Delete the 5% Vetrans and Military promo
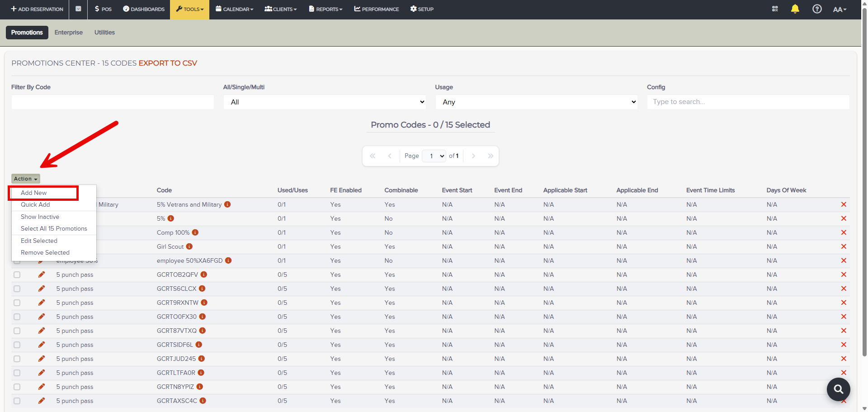The height and width of the screenshot is (412, 868). click(844, 204)
